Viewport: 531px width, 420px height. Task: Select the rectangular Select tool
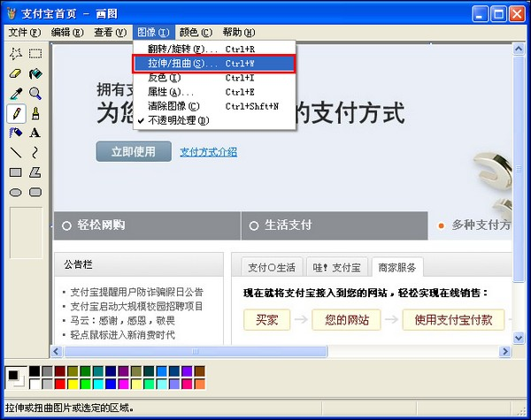click(x=35, y=54)
